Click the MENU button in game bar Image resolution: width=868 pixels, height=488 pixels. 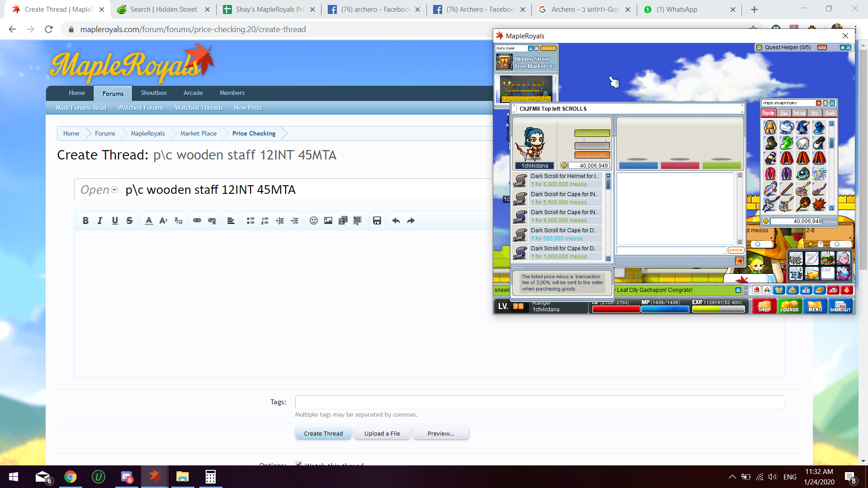[x=815, y=306]
